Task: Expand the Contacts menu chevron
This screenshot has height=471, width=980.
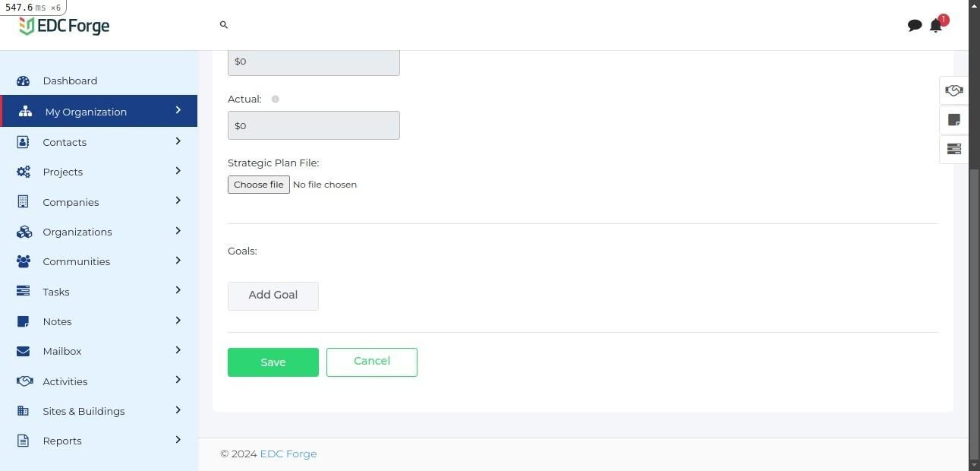Action: [178, 141]
